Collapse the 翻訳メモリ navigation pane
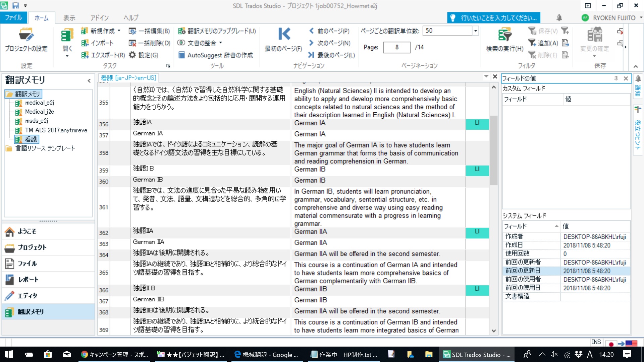 [x=89, y=80]
